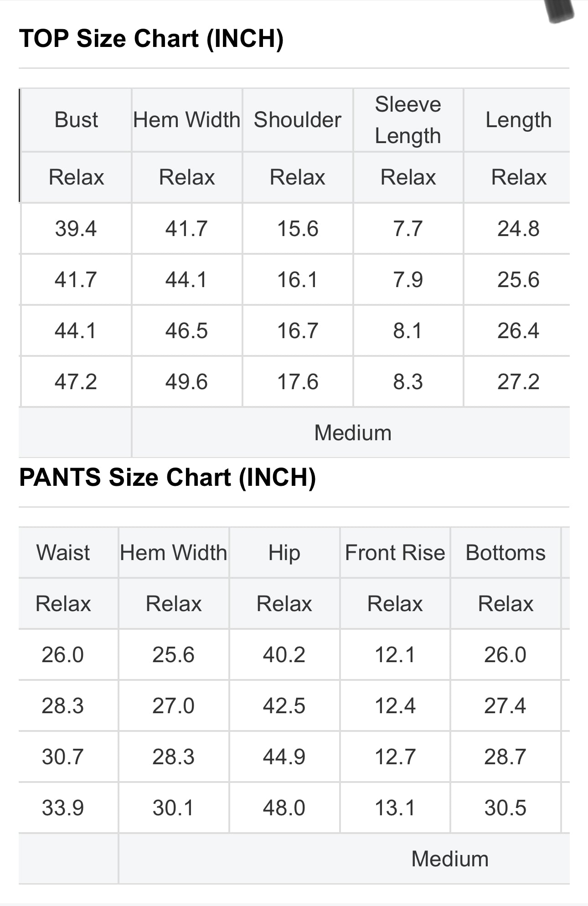Click the Medium row in pants chart
The height and width of the screenshot is (906, 588).
pos(449,859)
